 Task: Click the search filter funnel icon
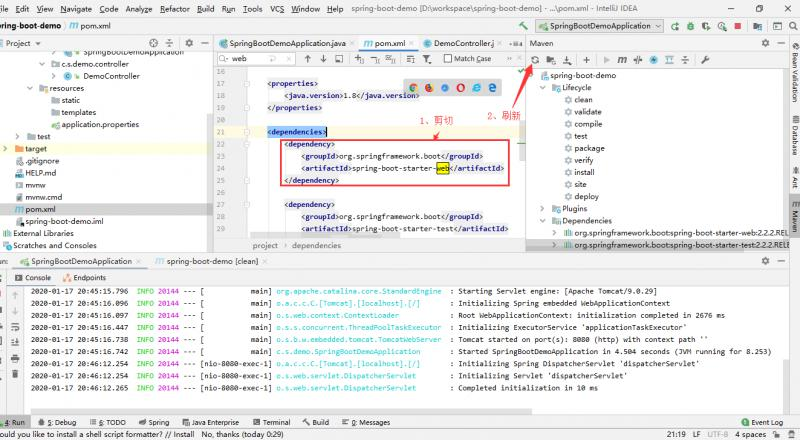(x=427, y=59)
